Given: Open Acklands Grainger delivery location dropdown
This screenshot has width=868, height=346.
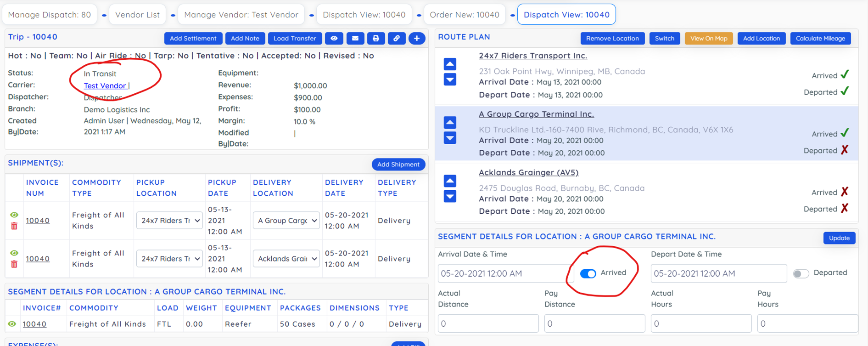Looking at the screenshot, I should tap(286, 259).
